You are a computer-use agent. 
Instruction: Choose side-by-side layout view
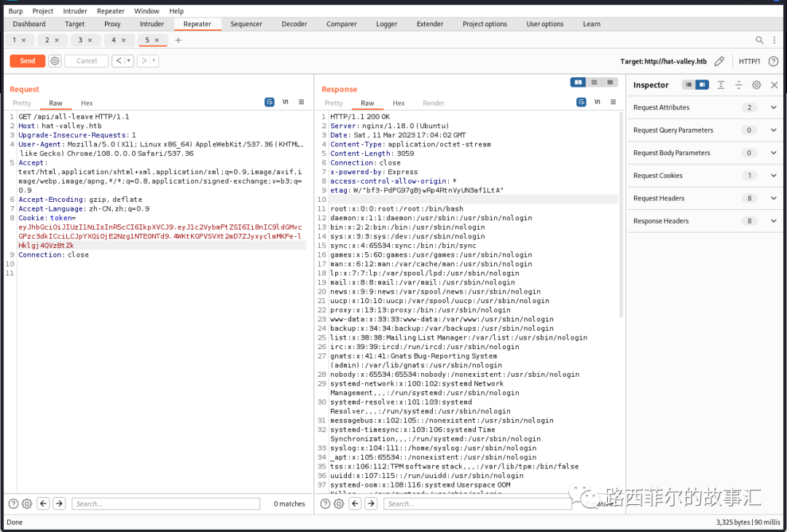pos(578,82)
